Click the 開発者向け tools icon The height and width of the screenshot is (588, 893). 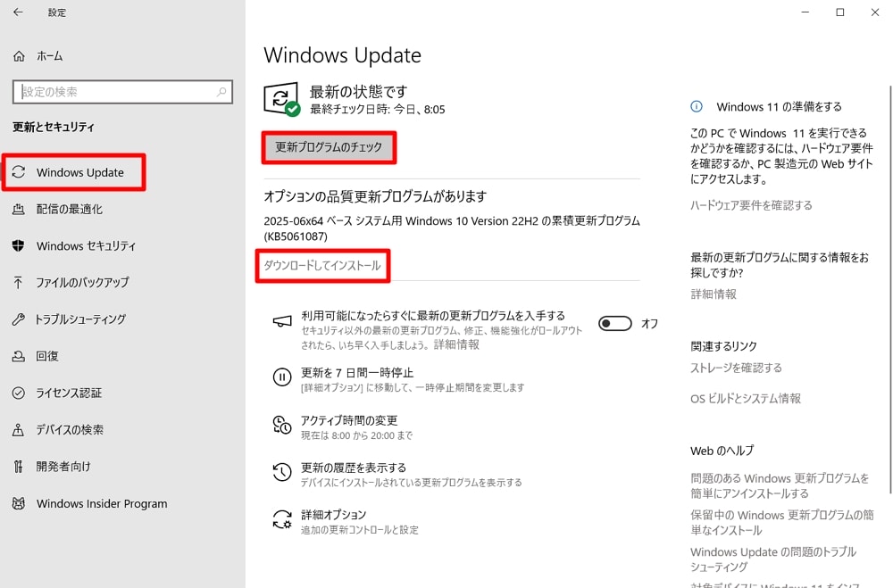tap(18, 467)
